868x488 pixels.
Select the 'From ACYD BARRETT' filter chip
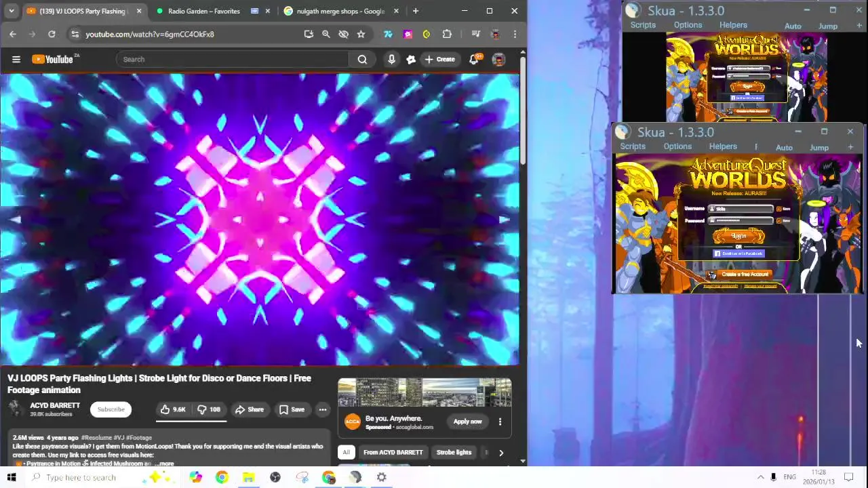coord(393,452)
